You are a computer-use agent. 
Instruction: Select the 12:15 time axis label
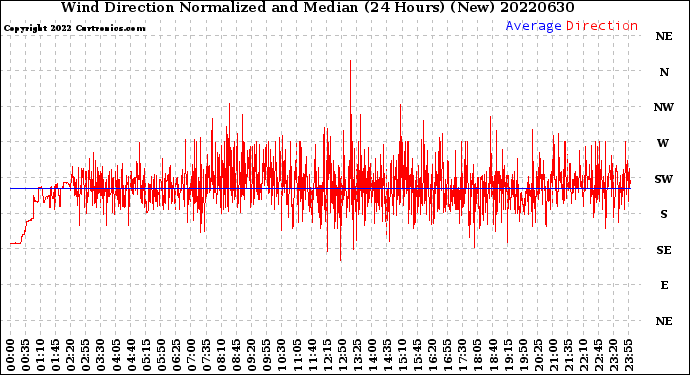327,355
